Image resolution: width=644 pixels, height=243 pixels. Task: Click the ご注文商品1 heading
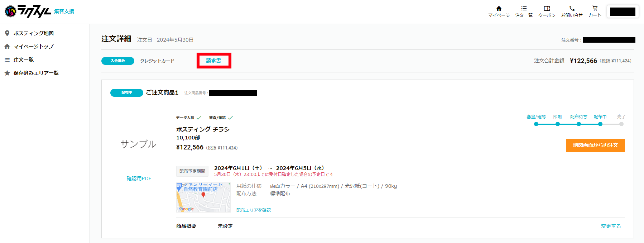162,93
